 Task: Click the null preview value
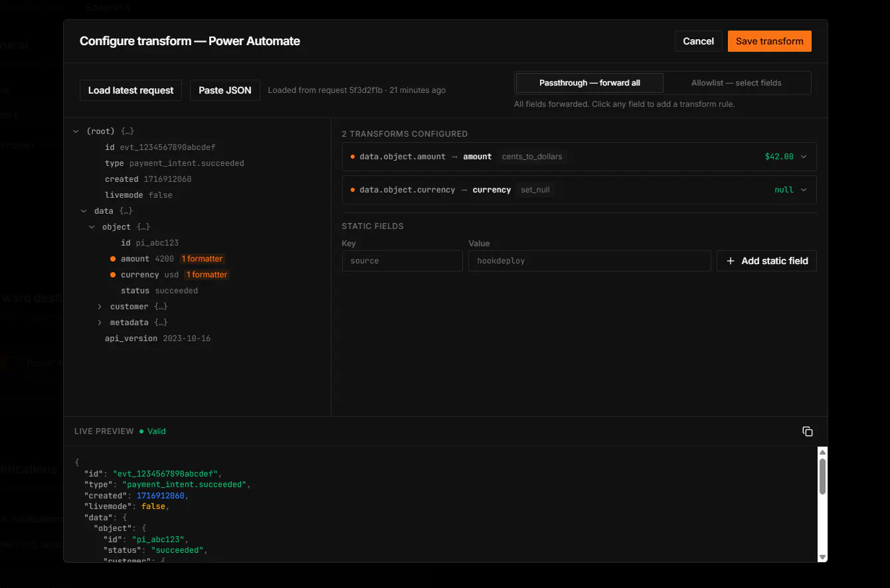click(784, 190)
